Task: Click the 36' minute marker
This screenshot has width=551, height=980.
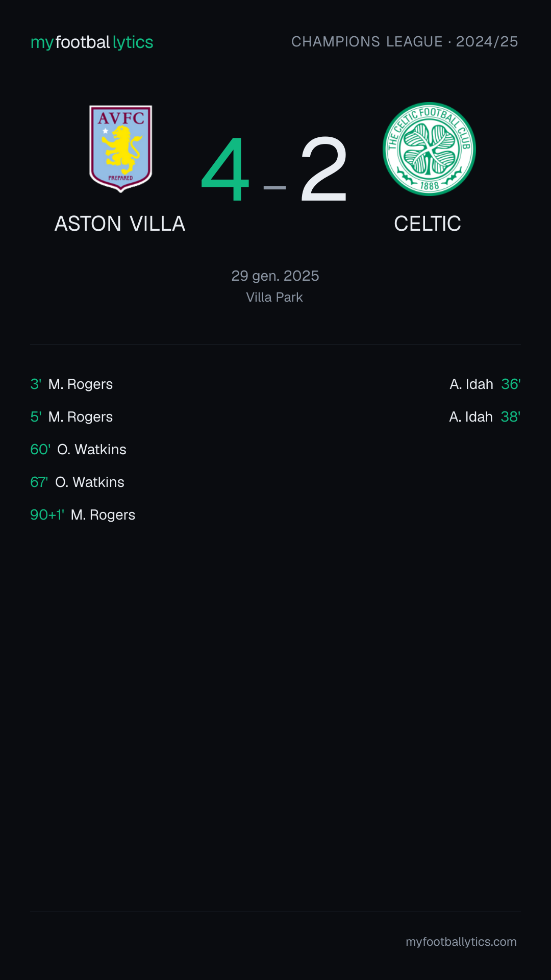Action: (511, 384)
